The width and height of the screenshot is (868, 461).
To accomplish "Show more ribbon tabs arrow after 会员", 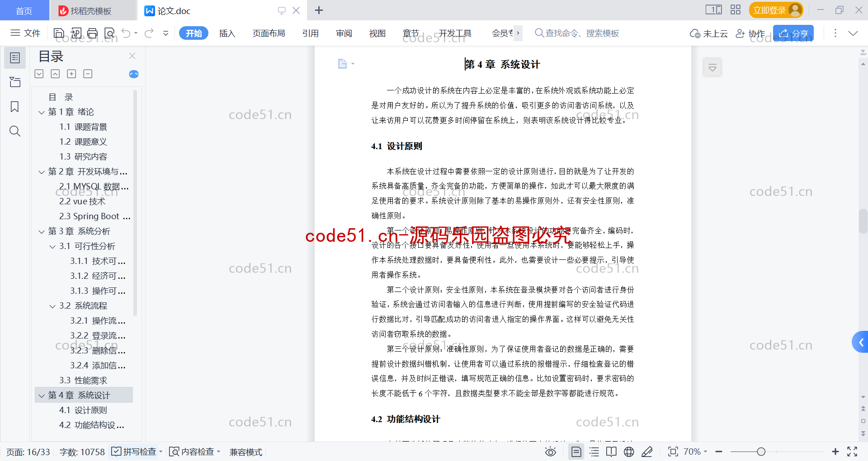I will tap(518, 33).
